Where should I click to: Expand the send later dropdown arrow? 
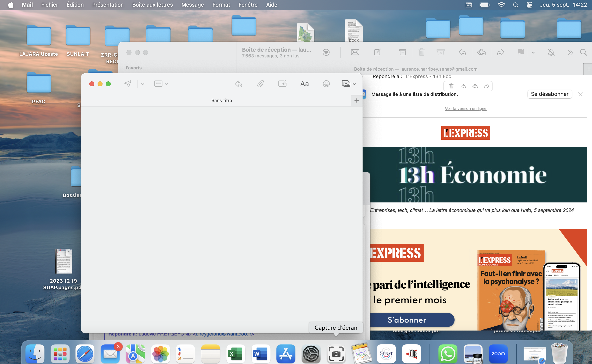tap(143, 84)
